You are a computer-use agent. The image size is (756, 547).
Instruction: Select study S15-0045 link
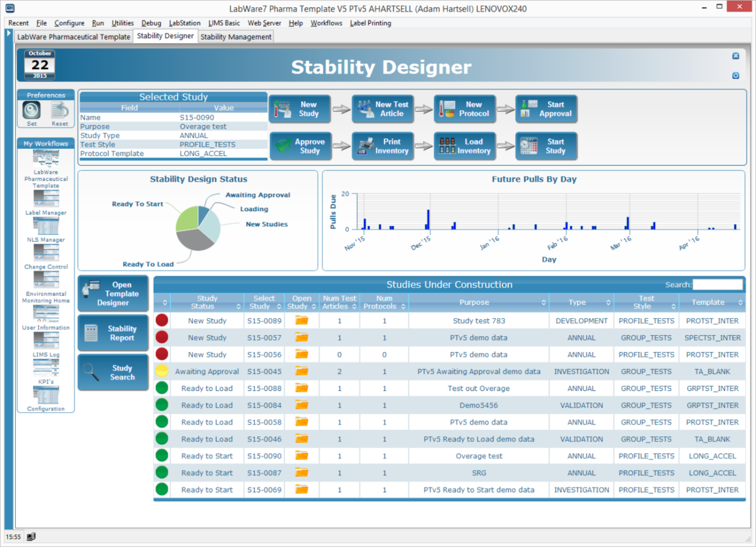[x=264, y=372]
